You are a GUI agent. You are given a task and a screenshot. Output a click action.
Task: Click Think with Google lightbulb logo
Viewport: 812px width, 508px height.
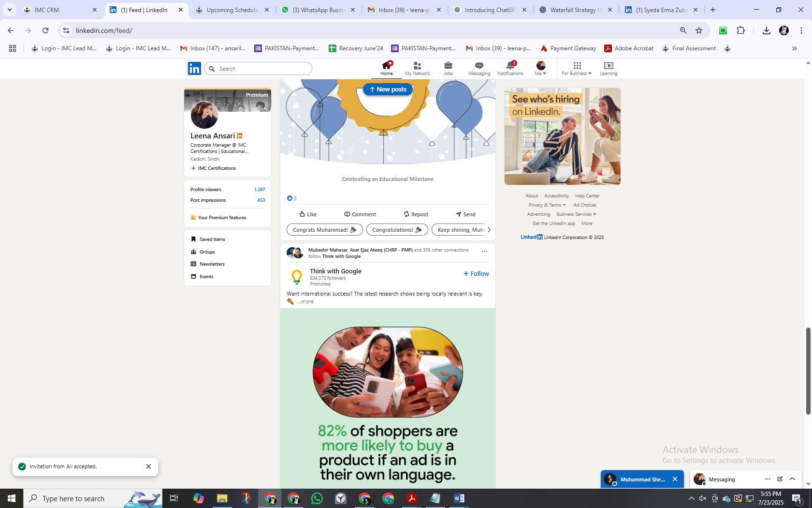pos(297,277)
